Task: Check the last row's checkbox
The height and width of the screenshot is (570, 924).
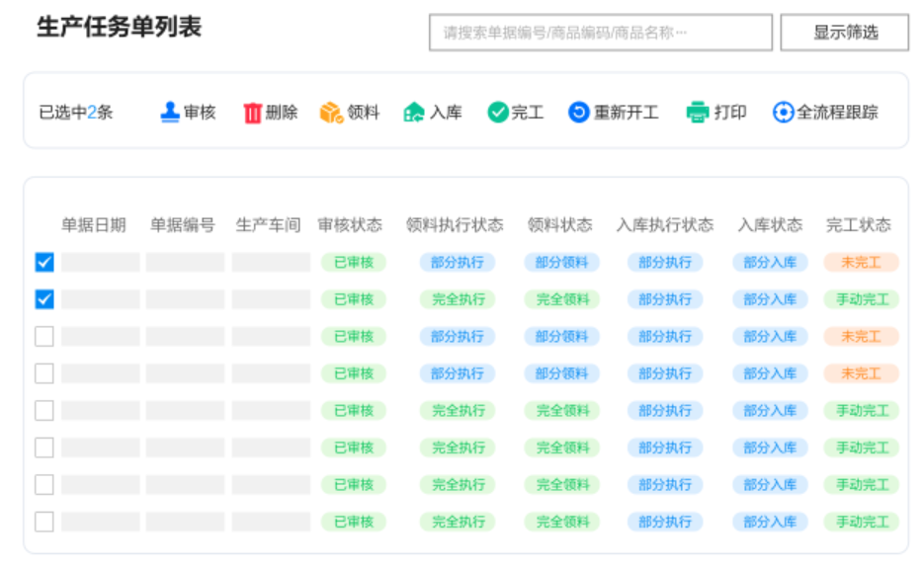Action: click(x=44, y=522)
